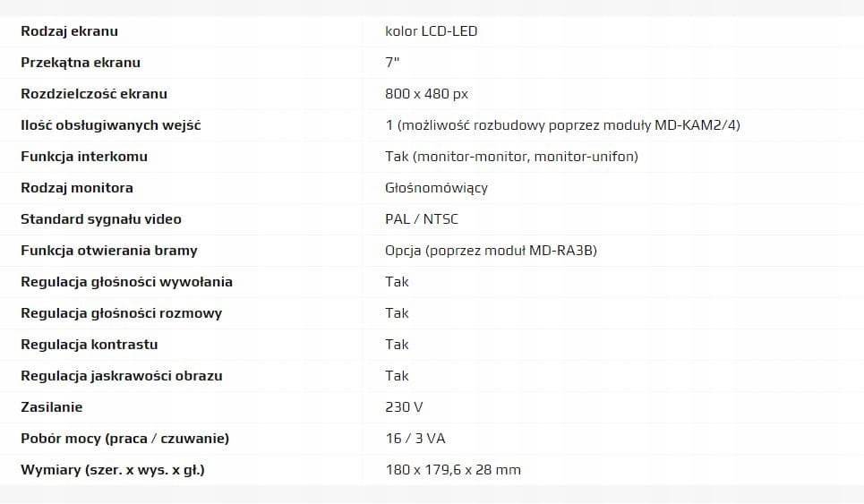The image size is (864, 504).
Task: Click the "Rodzaj ekranu" row label
Action: click(69, 31)
